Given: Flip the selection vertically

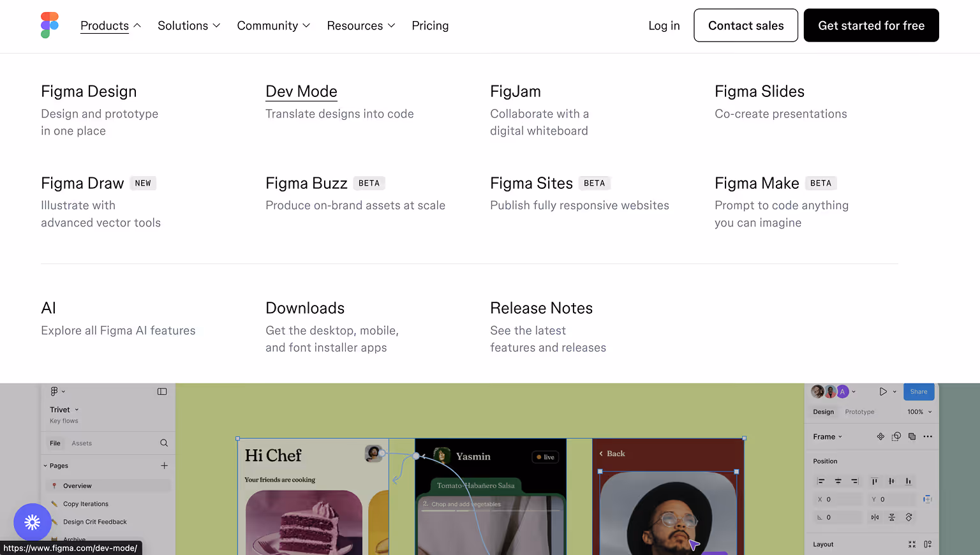Looking at the screenshot, I should [892, 517].
